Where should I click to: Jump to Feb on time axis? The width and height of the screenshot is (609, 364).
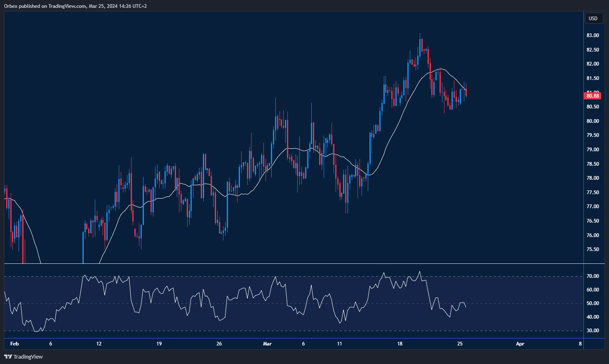pyautogui.click(x=14, y=344)
